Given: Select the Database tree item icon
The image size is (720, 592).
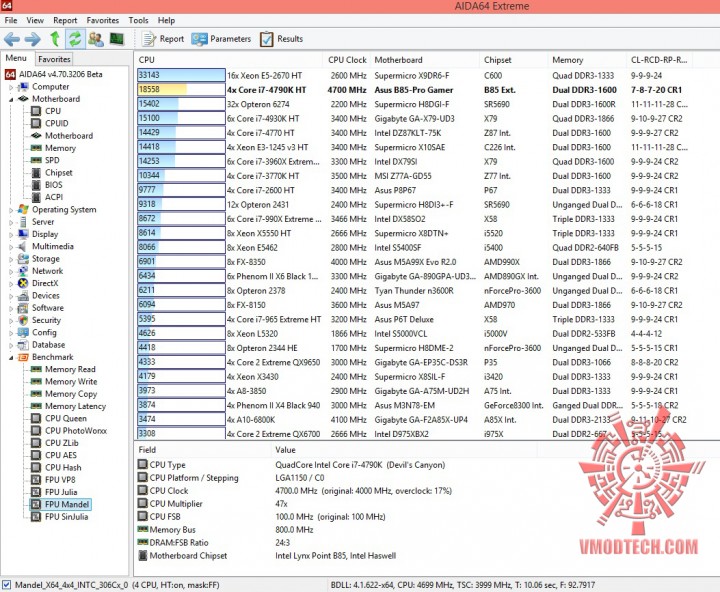Looking at the screenshot, I should tap(23, 345).
